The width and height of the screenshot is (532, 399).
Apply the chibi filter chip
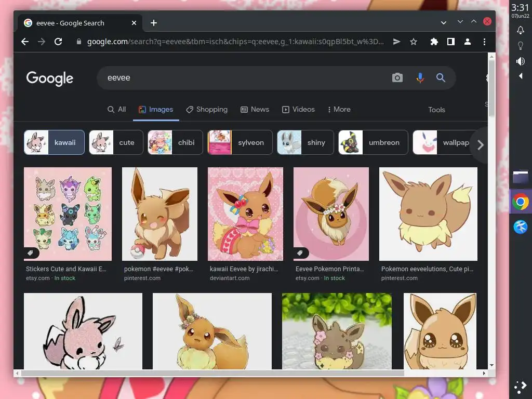[176, 142]
